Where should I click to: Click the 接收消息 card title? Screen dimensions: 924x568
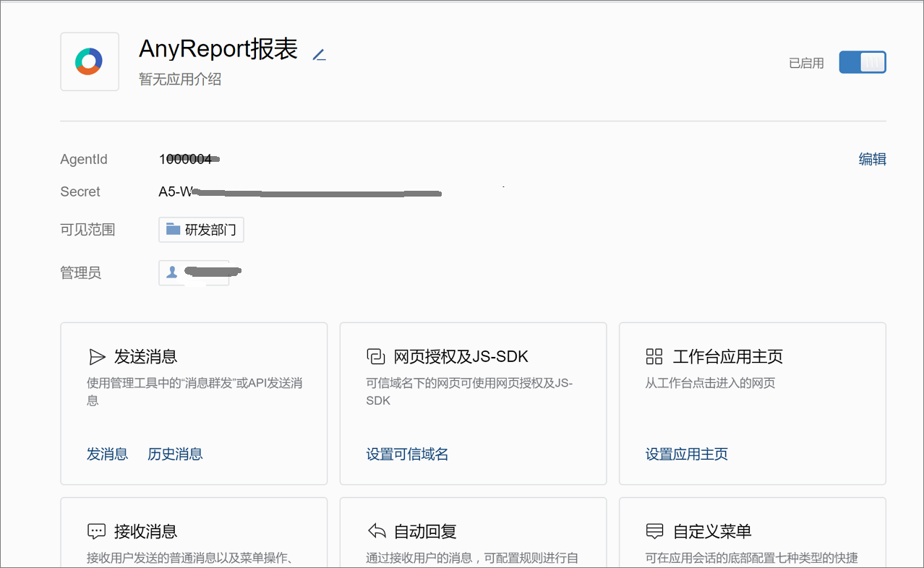pyautogui.click(x=146, y=532)
